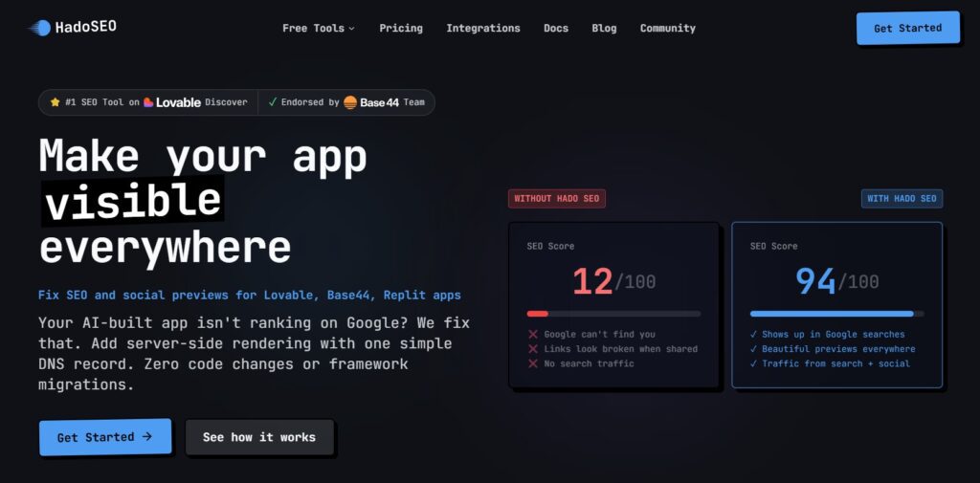Click the hero Get Started arrow button
Viewport: 980px width, 483px height.
click(105, 437)
